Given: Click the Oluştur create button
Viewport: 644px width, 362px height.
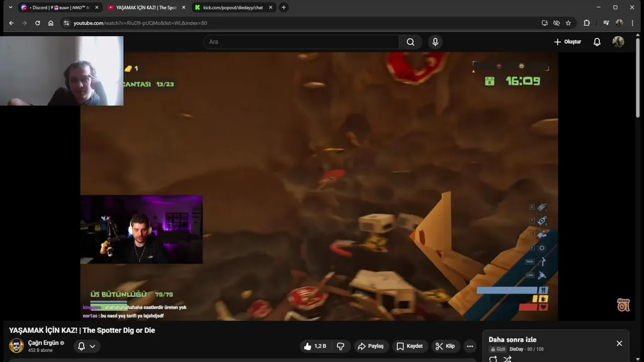Looking at the screenshot, I should 568,42.
